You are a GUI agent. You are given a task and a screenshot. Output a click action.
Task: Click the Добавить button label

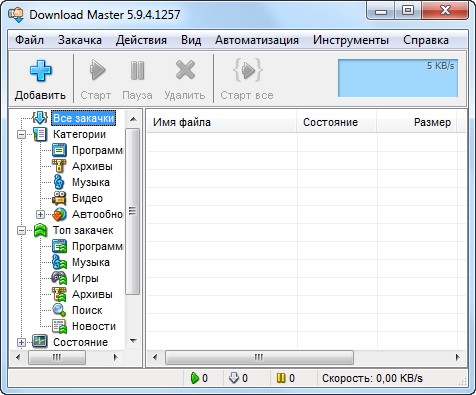pos(40,95)
